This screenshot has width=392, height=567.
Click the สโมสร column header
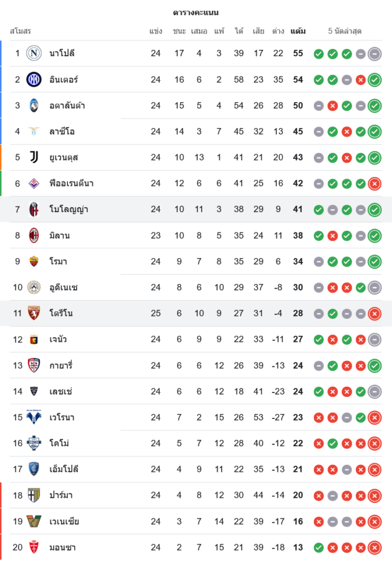tap(20, 31)
